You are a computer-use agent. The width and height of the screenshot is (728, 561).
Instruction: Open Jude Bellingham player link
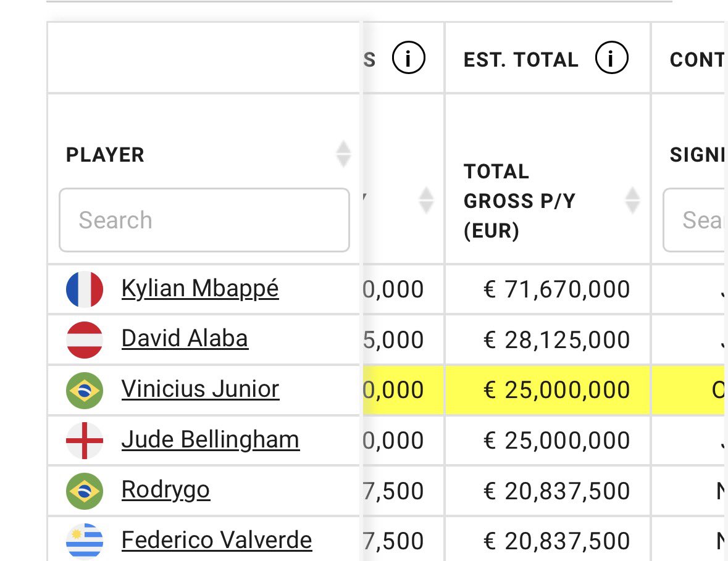click(211, 440)
